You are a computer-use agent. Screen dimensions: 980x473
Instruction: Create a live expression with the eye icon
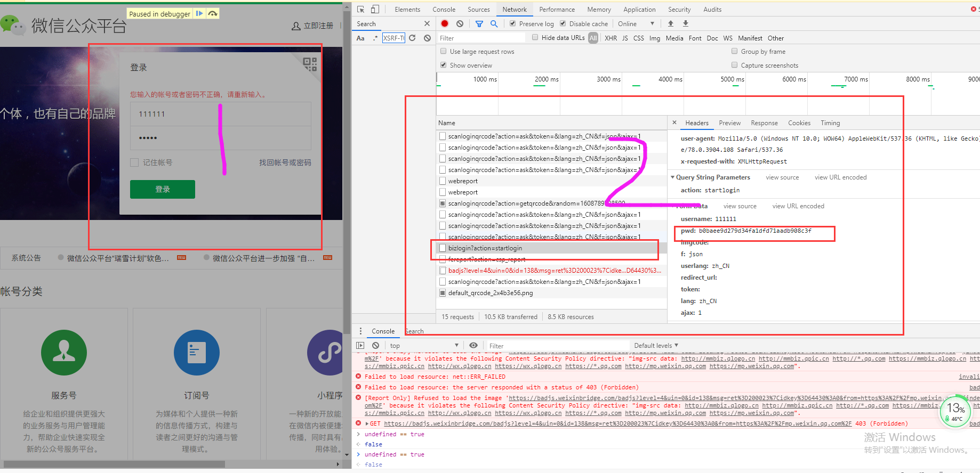coord(473,345)
